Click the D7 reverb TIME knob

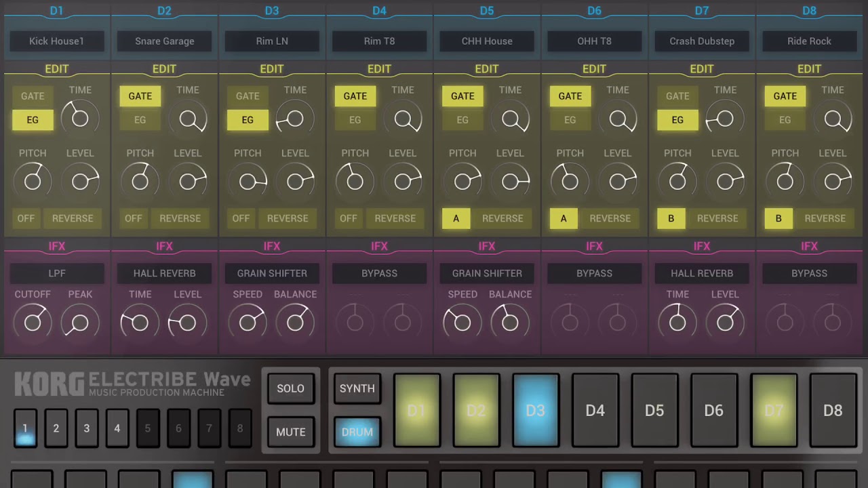point(677,323)
